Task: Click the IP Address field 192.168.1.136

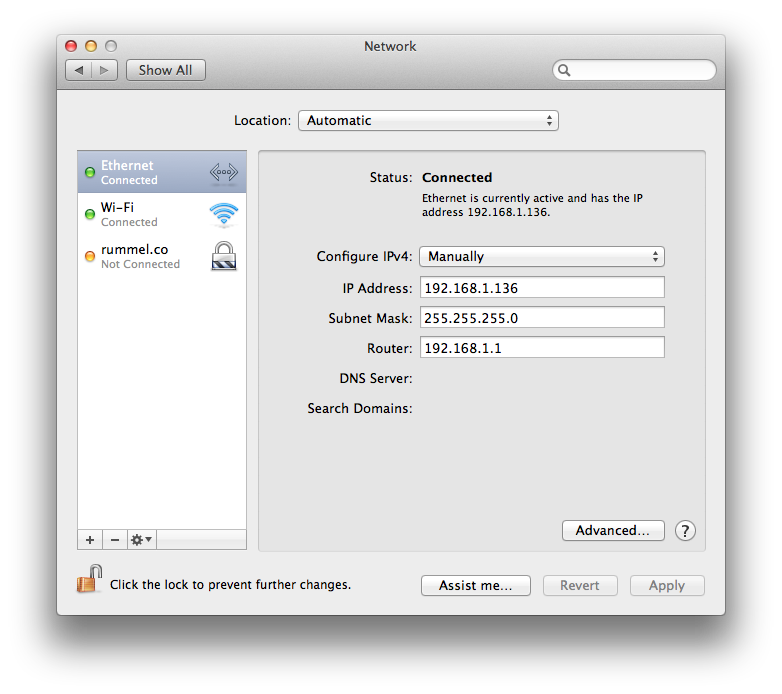Action: pyautogui.click(x=542, y=288)
